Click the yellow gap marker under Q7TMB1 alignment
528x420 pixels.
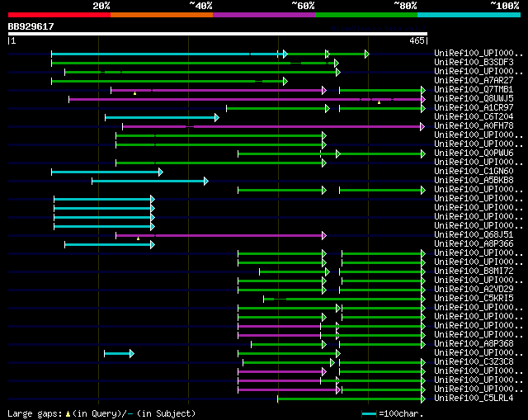pyautogui.click(x=134, y=93)
